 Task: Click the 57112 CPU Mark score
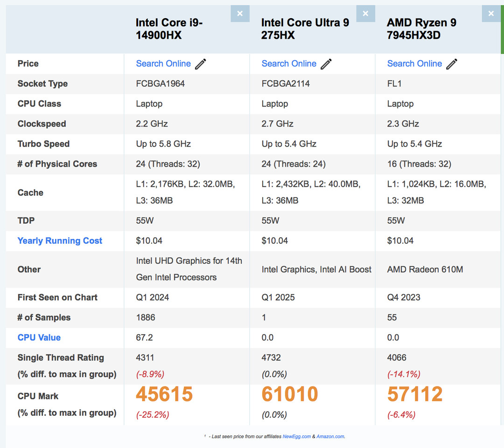pyautogui.click(x=415, y=394)
